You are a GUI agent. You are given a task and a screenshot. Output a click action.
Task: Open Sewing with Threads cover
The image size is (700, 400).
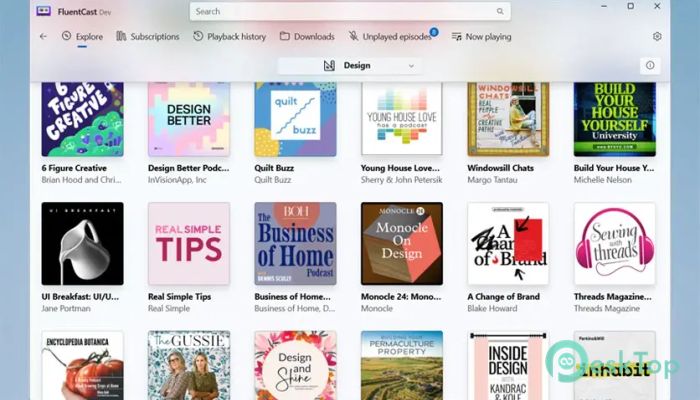pyautogui.click(x=615, y=244)
